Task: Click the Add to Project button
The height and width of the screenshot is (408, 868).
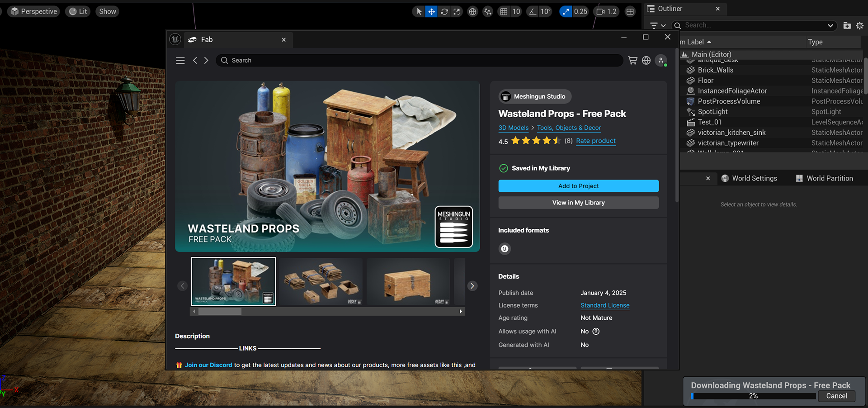Action: [x=578, y=186]
